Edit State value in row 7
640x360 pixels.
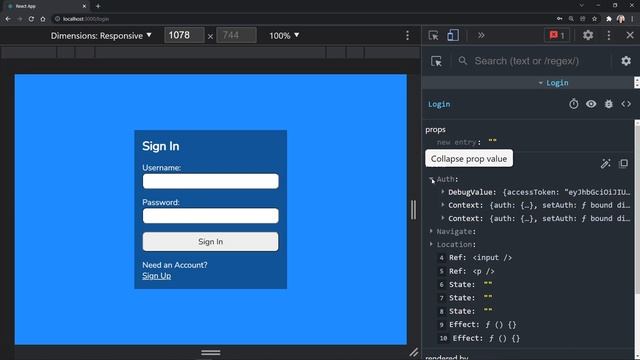pyautogui.click(x=488, y=298)
